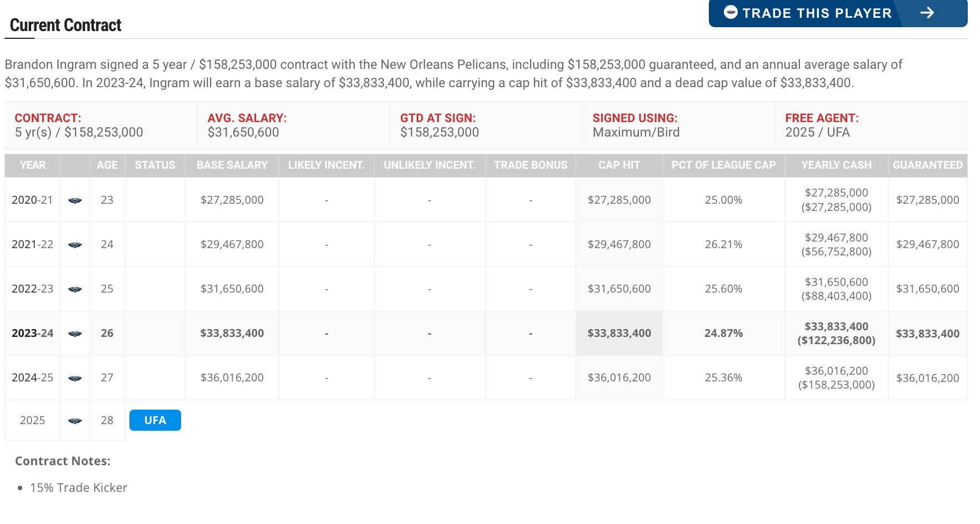Click the Pelicans logo in 2020-21 row
This screenshot has width=980, height=524.
75,200
